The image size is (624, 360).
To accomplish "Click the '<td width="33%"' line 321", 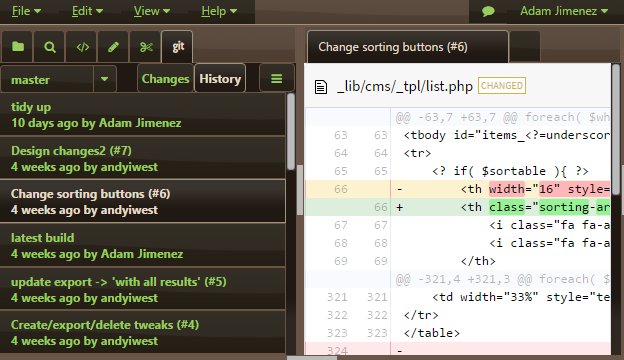I will (458, 297).
